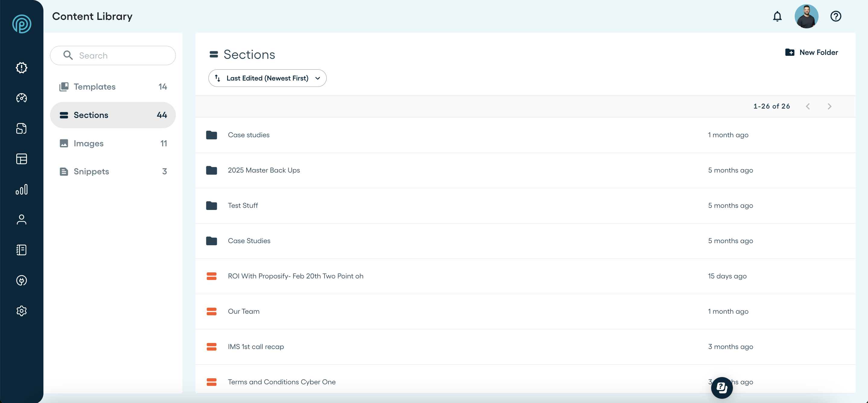Open the alert badge icon in sidebar
The image size is (868, 403).
pyautogui.click(x=22, y=68)
